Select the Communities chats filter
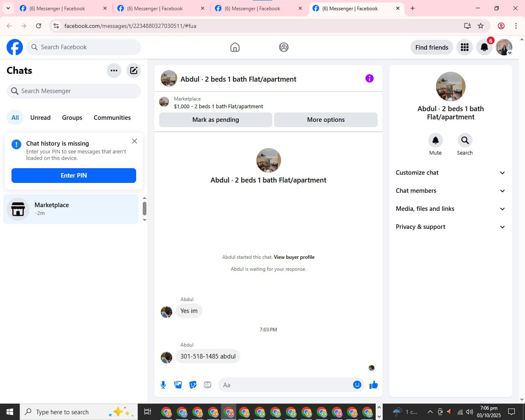This screenshot has width=525, height=420. 112,118
